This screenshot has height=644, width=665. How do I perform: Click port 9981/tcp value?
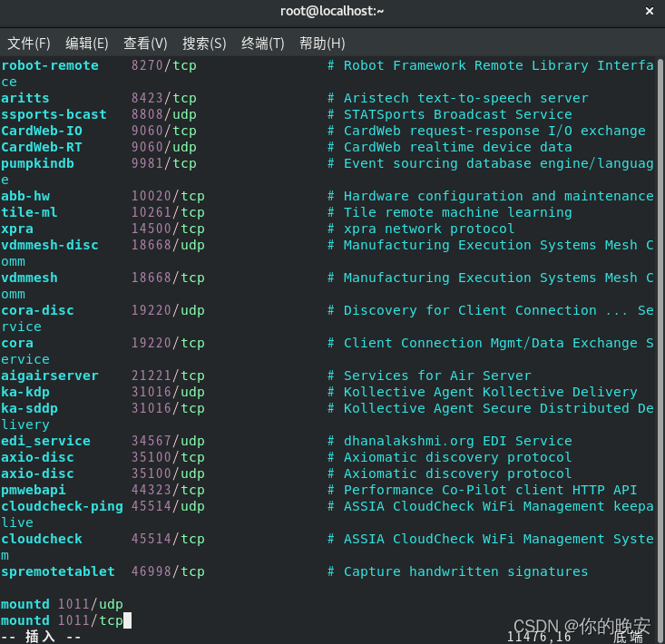coord(163,163)
